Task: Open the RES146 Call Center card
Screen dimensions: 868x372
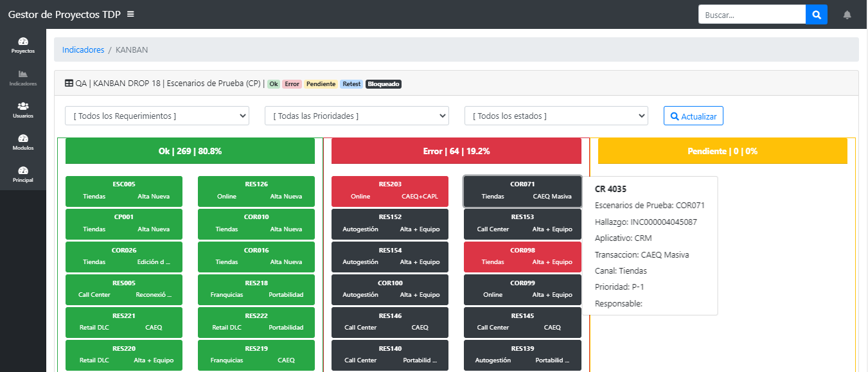Action: tap(390, 322)
